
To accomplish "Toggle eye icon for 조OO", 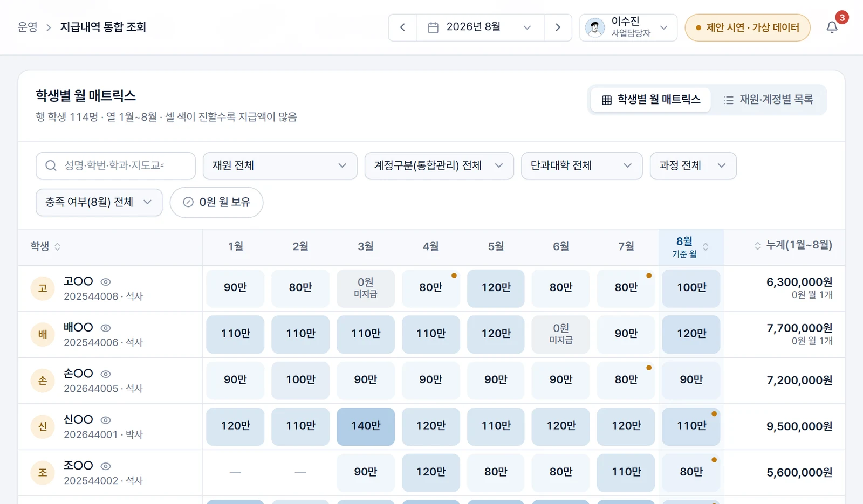I will tap(106, 466).
